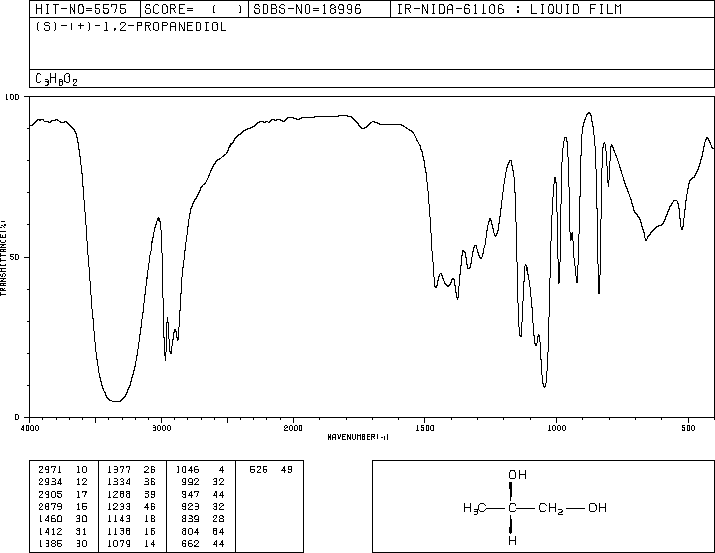Select peak value 992 in the table
Screen dimensions: 715x553
tap(191, 482)
